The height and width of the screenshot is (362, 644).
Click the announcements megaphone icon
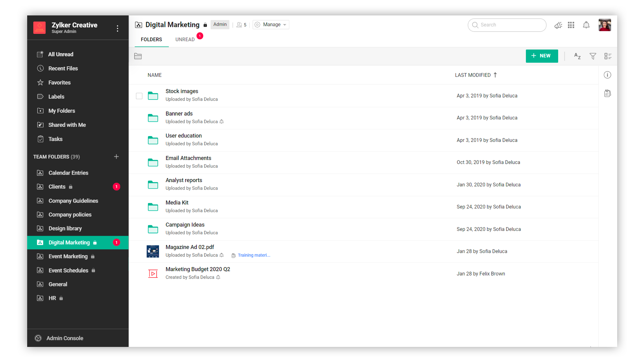(558, 25)
